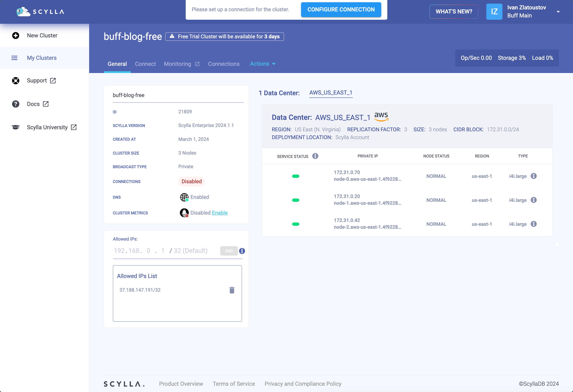The image size is (573, 392).
Task: Click the 'Free Trial Cluster' availability banner
Action: (224, 37)
